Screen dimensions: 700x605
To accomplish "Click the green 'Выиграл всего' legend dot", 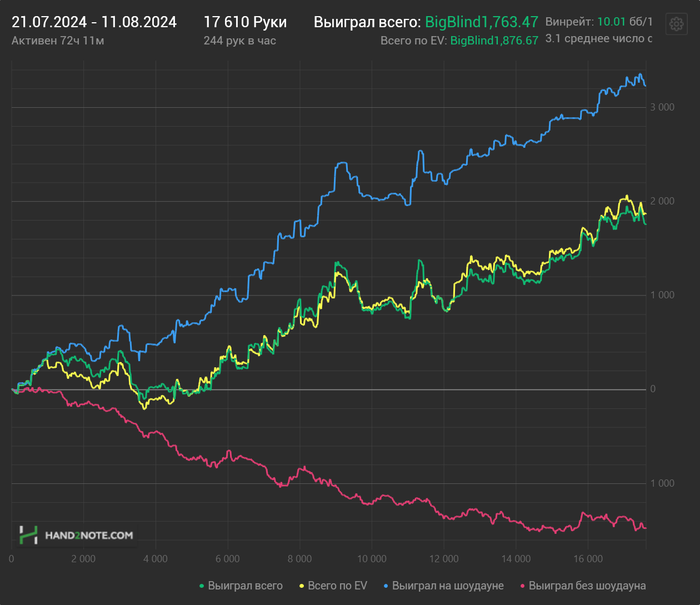I will (x=202, y=586).
